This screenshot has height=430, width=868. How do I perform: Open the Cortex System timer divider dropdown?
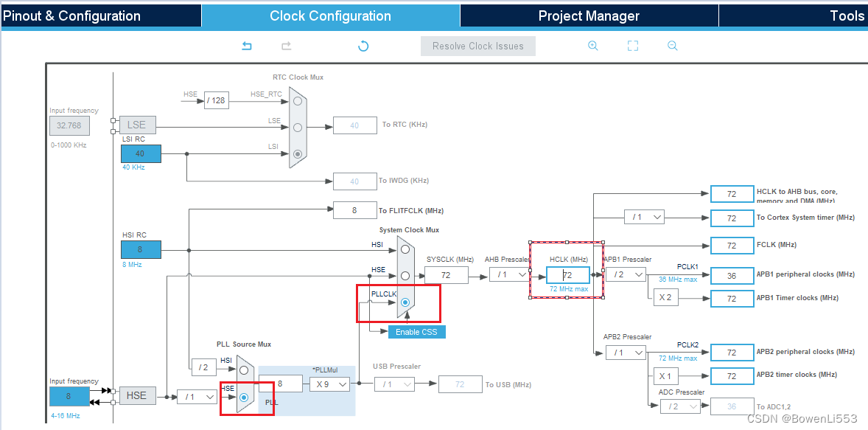point(644,218)
